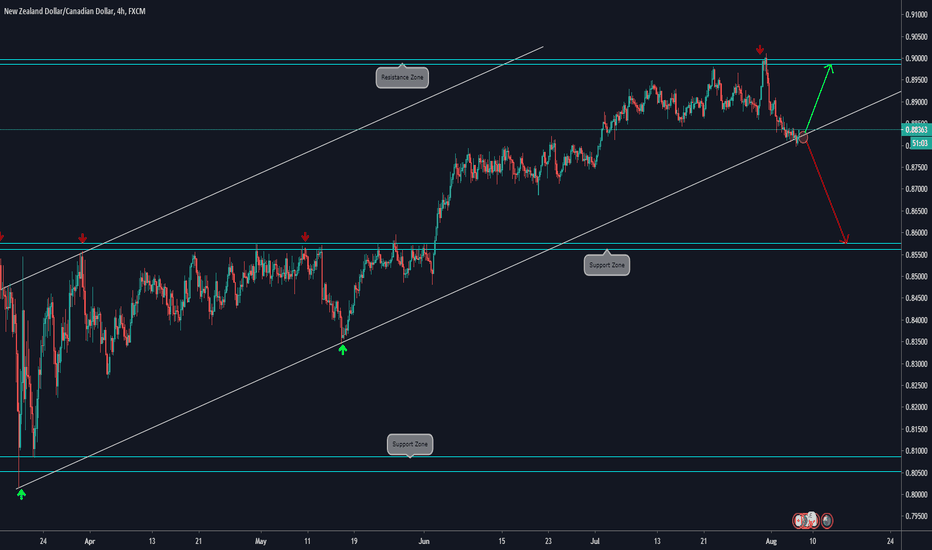Click the 19 date label after May

pos(354,541)
